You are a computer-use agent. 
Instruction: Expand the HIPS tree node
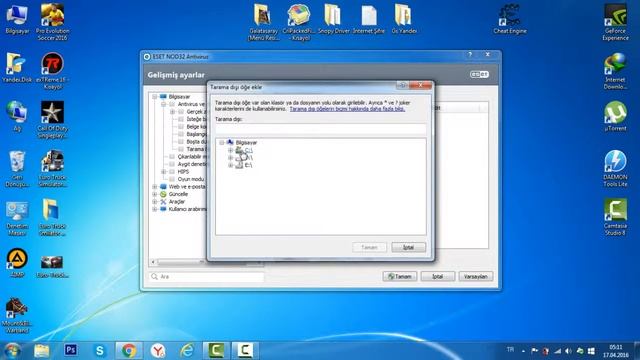[x=164, y=171]
